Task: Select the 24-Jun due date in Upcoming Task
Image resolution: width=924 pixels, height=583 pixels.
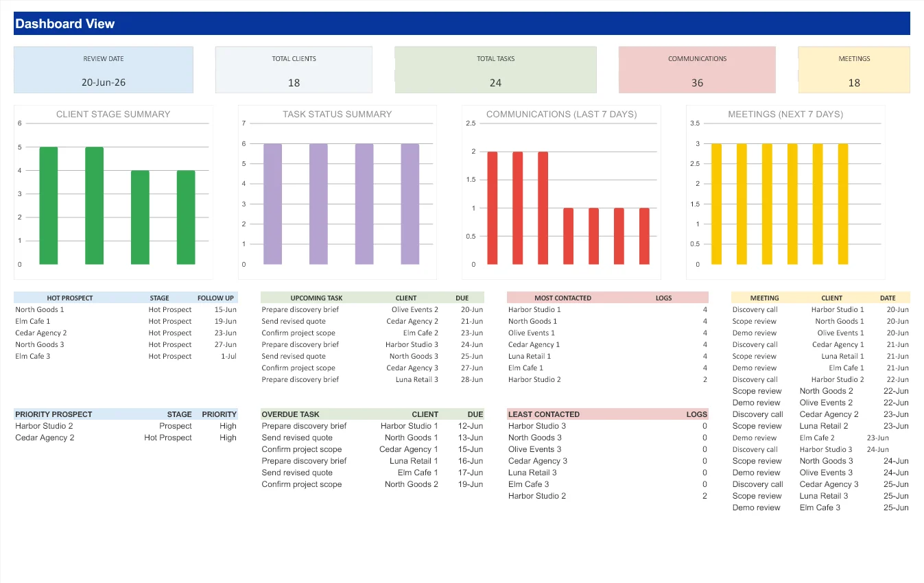Action: click(472, 345)
